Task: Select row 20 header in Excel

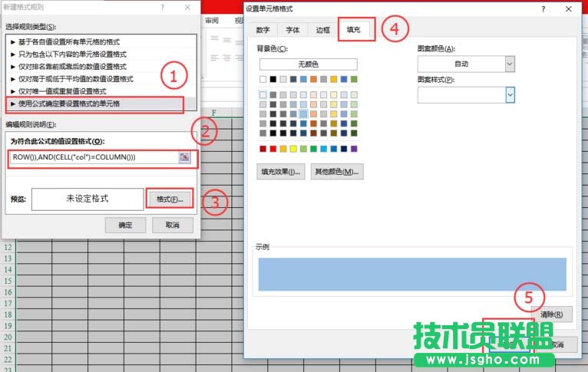Action: click(x=8, y=337)
